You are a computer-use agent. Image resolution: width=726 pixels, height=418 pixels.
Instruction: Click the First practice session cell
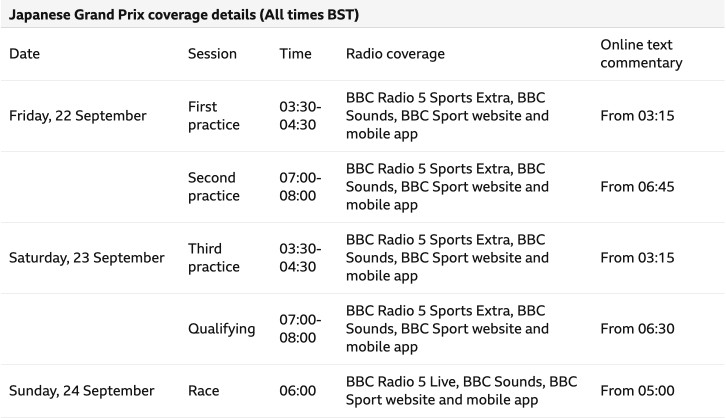pos(213,116)
